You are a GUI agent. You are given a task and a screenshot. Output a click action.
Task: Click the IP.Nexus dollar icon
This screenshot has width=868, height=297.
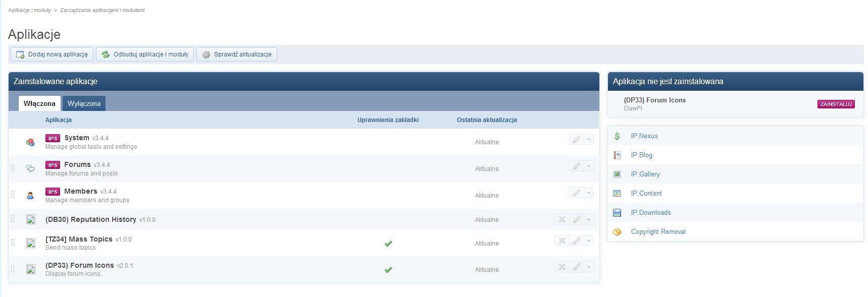coord(617,136)
